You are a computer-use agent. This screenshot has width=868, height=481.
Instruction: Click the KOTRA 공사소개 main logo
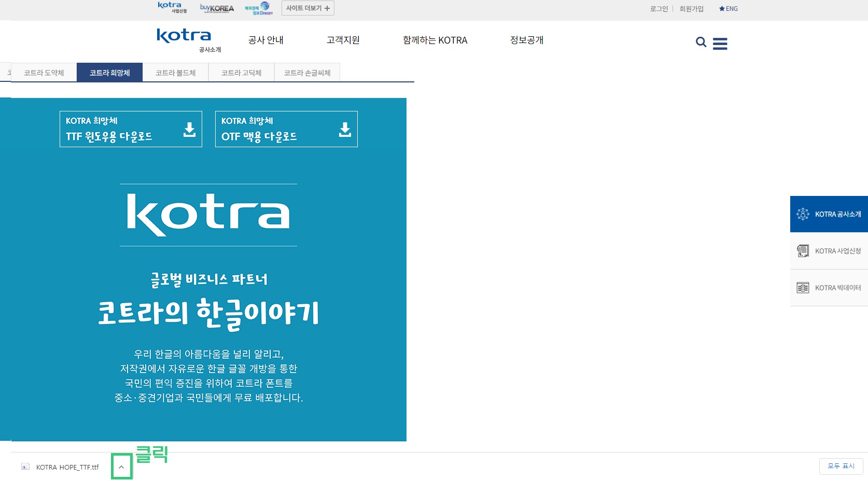189,40
